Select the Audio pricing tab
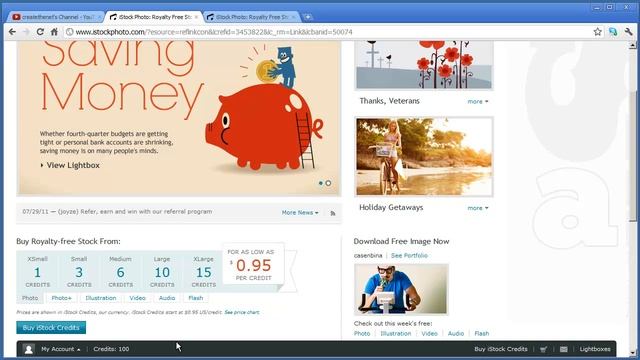The height and width of the screenshot is (360, 640). pyautogui.click(x=167, y=298)
